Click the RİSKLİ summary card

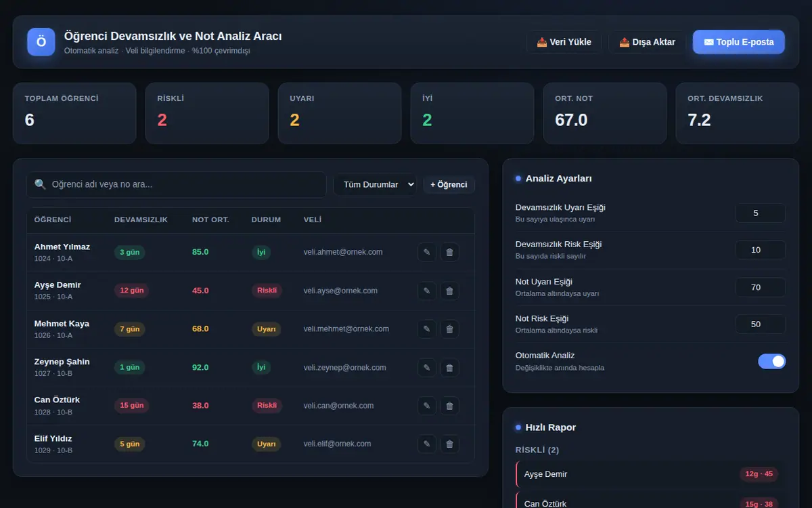click(x=207, y=113)
